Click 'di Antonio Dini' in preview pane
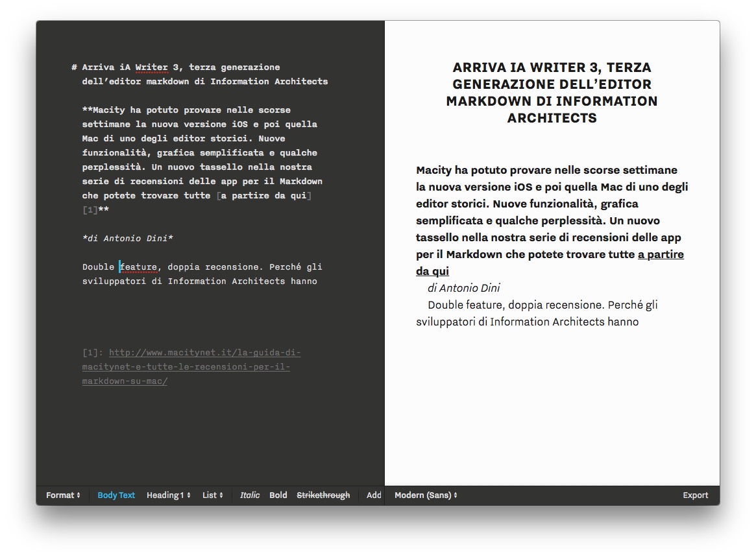756x557 pixels. (464, 288)
